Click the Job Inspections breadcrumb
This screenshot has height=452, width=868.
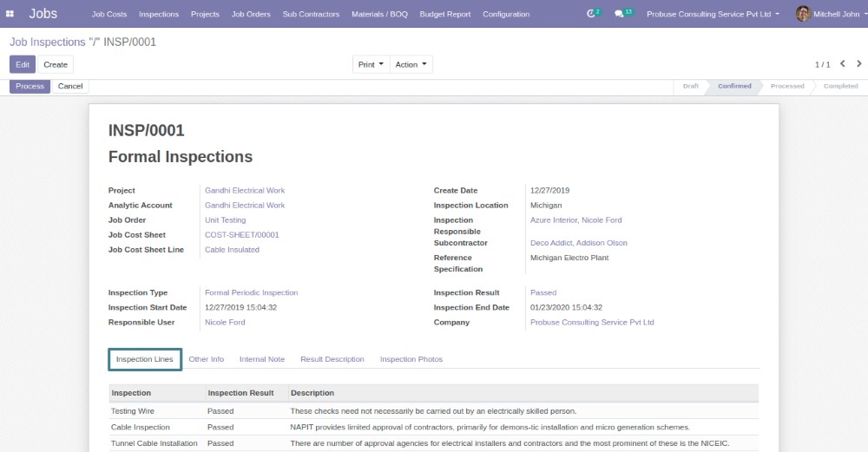coord(47,42)
